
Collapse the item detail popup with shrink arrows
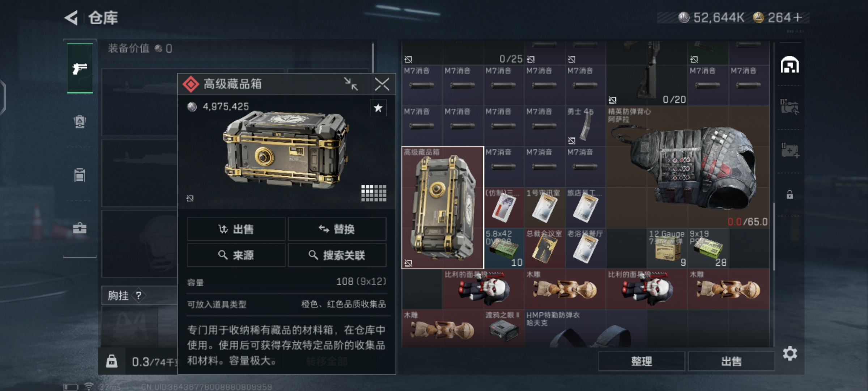pyautogui.click(x=351, y=84)
